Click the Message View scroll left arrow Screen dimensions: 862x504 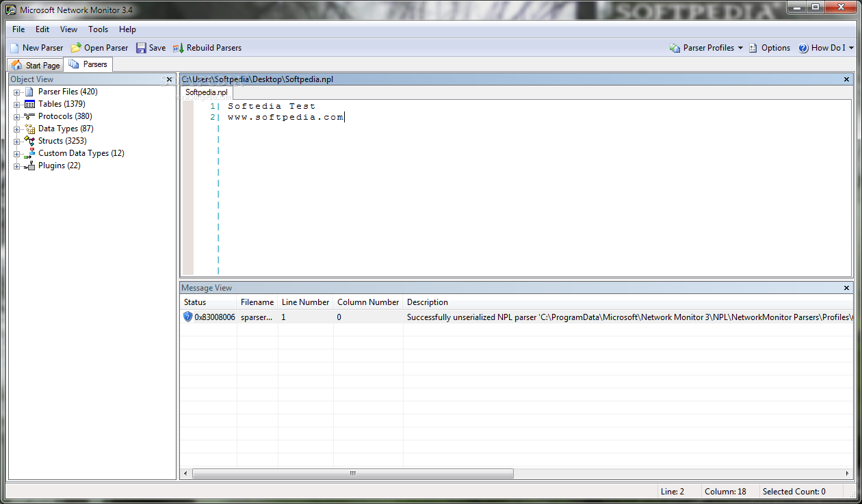click(x=186, y=473)
